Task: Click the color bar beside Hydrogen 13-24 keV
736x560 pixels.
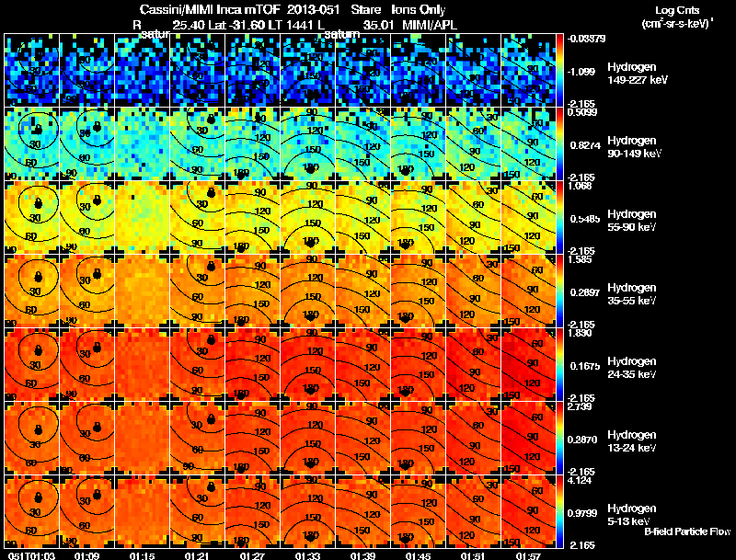Action: (559, 439)
